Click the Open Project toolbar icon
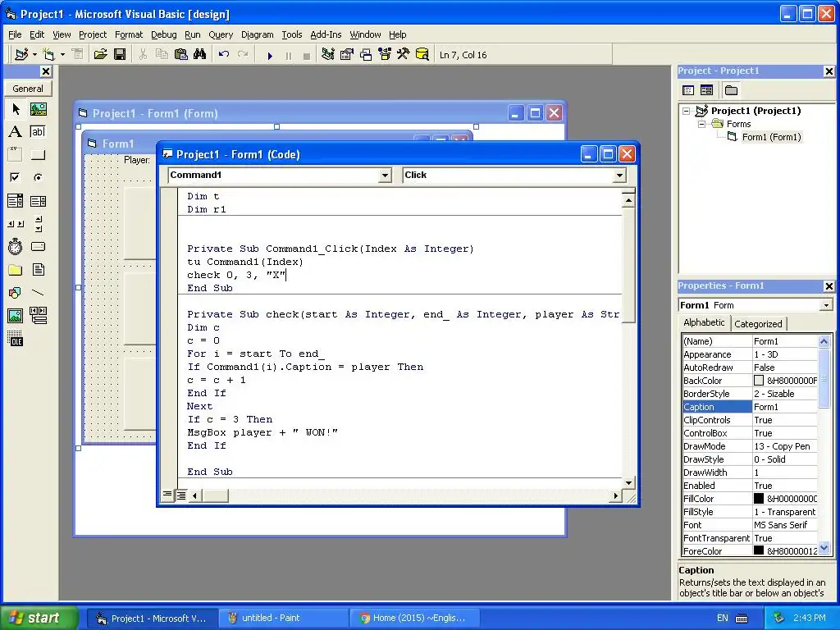 [100, 55]
